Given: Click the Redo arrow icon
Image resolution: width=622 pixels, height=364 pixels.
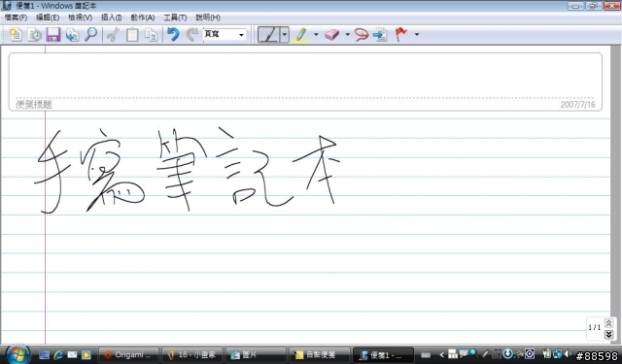Looking at the screenshot, I should click(x=192, y=35).
